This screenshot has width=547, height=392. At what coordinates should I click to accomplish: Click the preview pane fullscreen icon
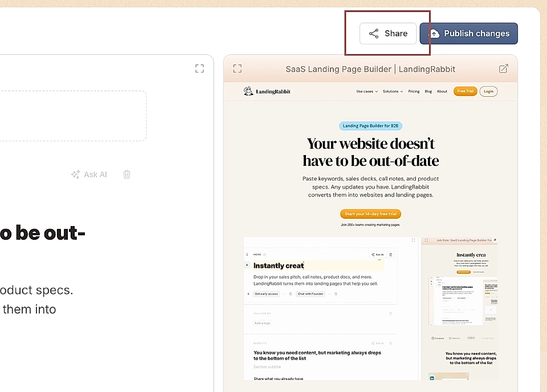point(237,68)
